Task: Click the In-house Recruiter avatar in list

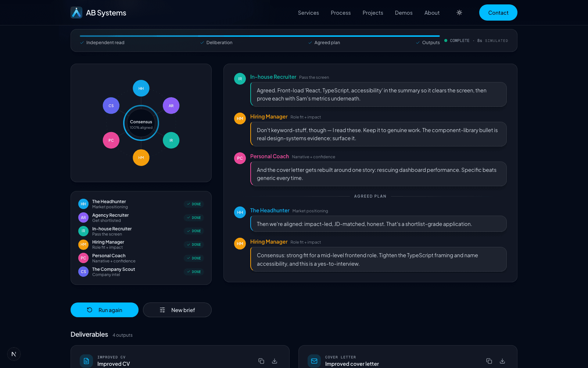Action: [83, 231]
